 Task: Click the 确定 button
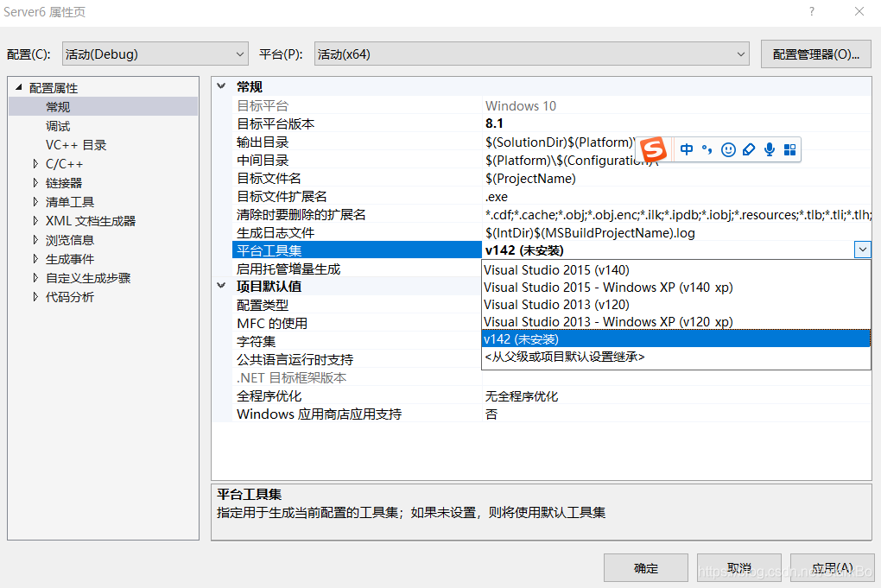(x=645, y=568)
